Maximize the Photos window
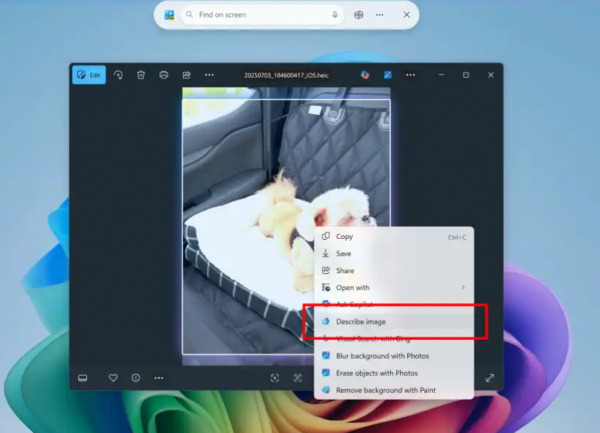 pyautogui.click(x=466, y=75)
